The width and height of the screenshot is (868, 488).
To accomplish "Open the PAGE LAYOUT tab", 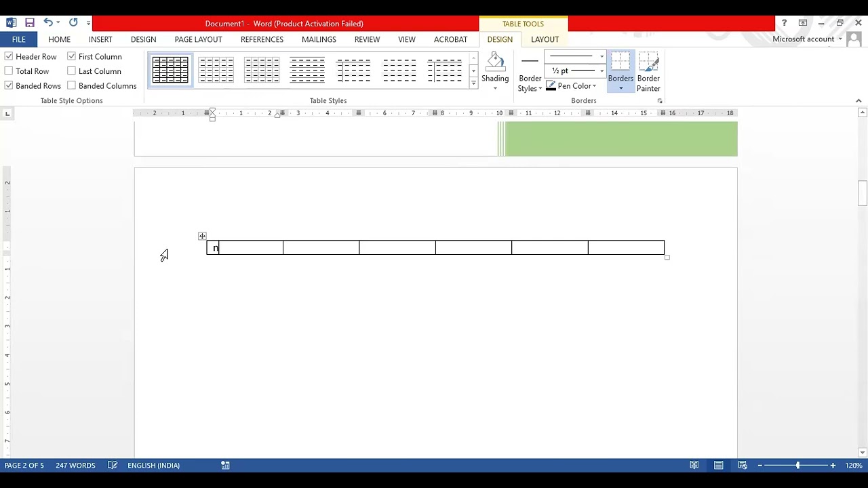I will (x=198, y=39).
